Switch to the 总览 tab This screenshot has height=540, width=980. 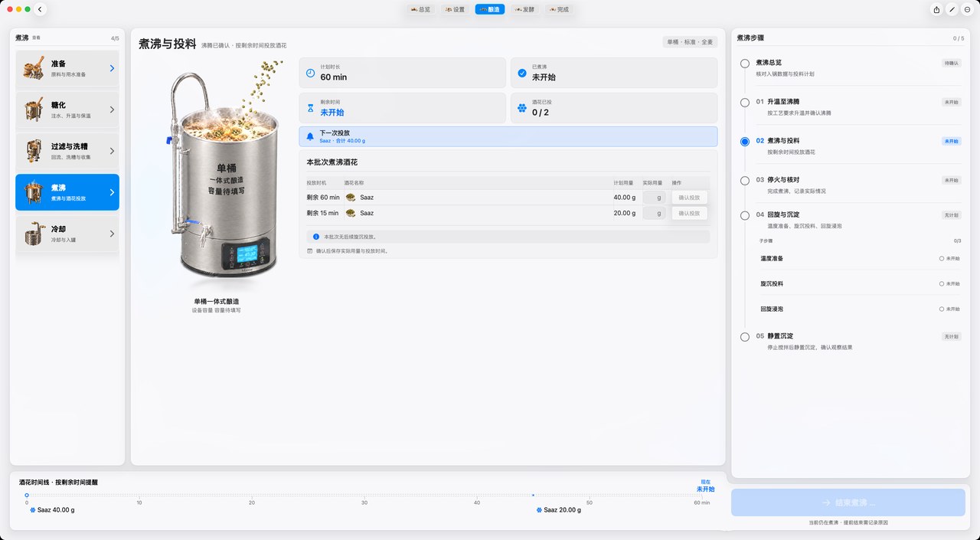coord(420,9)
